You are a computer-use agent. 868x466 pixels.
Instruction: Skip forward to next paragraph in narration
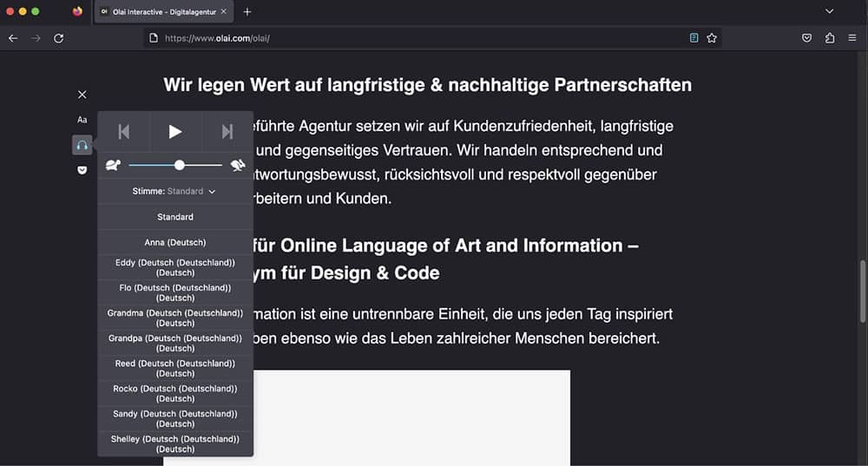click(x=227, y=132)
